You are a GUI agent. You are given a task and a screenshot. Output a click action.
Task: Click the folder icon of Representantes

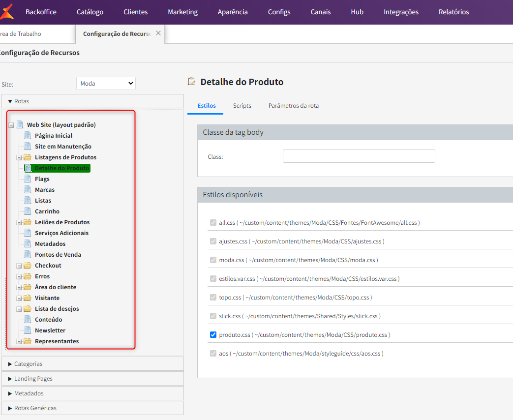[x=28, y=341]
